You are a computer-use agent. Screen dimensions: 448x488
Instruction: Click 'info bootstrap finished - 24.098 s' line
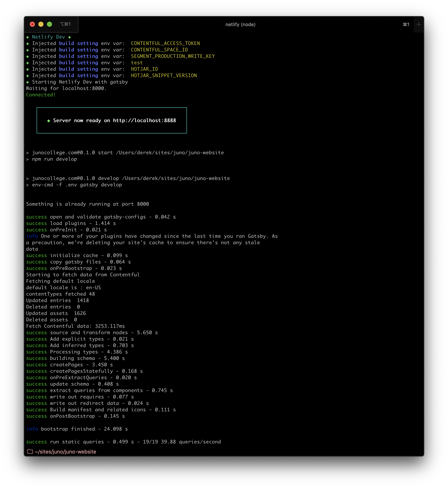pyautogui.click(x=77, y=429)
